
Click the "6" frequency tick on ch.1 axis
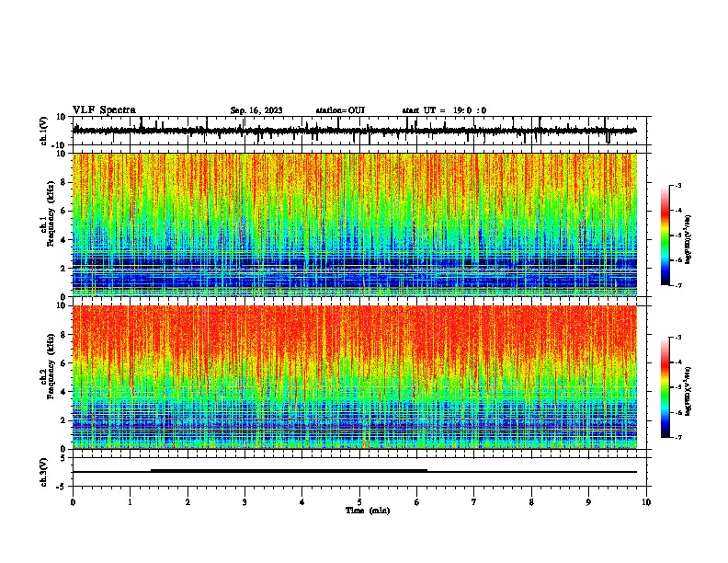[64, 211]
